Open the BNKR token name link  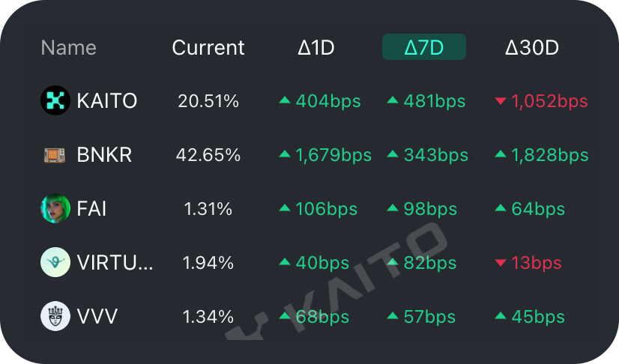(104, 155)
